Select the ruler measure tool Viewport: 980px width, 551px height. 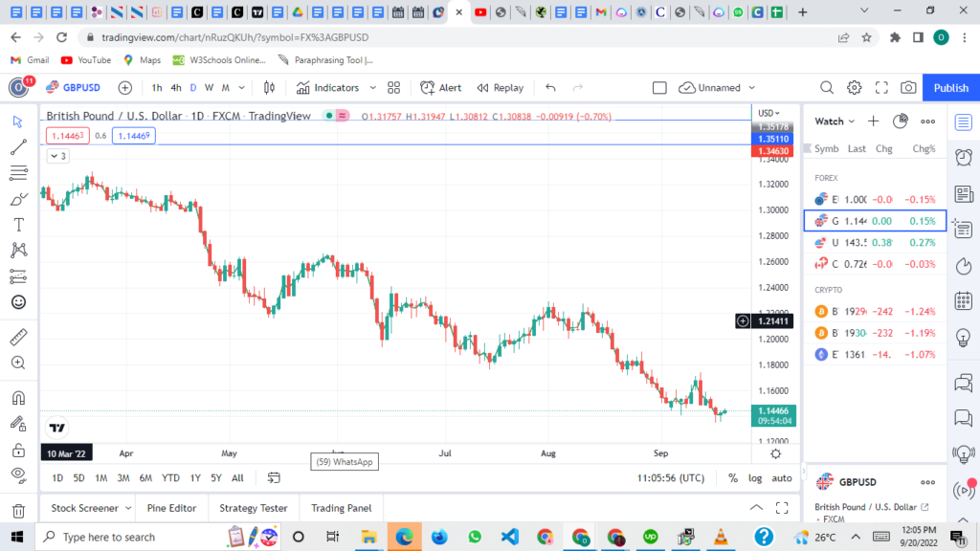pyautogui.click(x=18, y=337)
